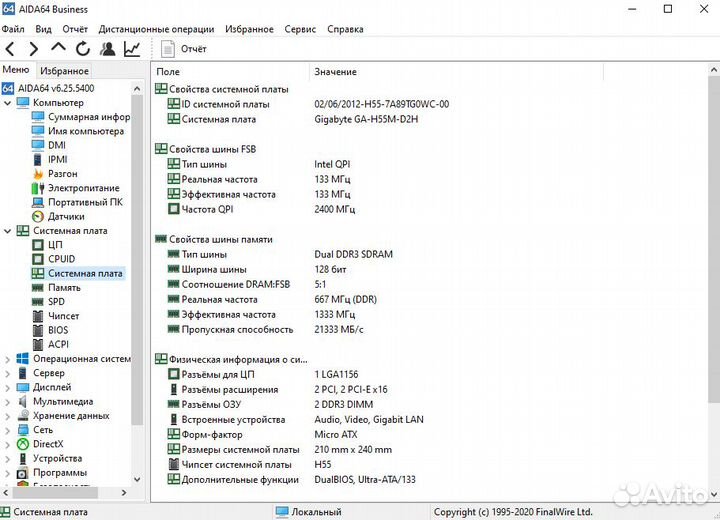The height and width of the screenshot is (520, 720).
Task: Select Портативный ПК laptop entry
Action: [x=77, y=202]
